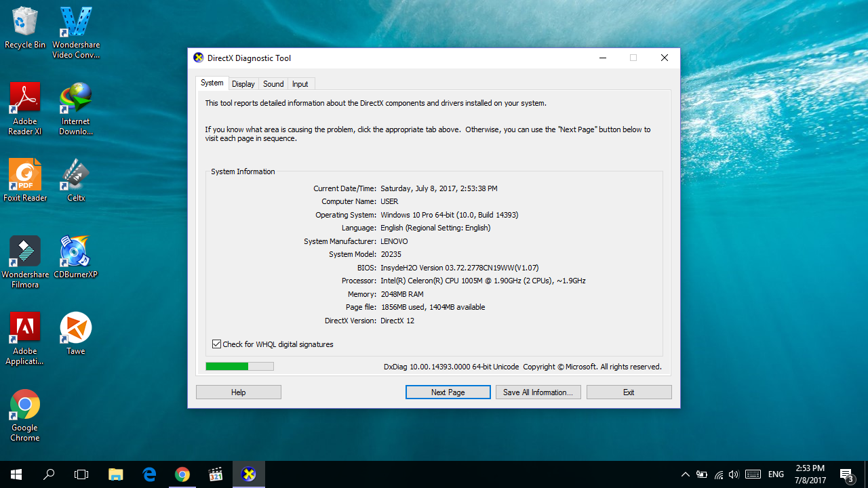Select the System tab
868x488 pixels.
[212, 83]
